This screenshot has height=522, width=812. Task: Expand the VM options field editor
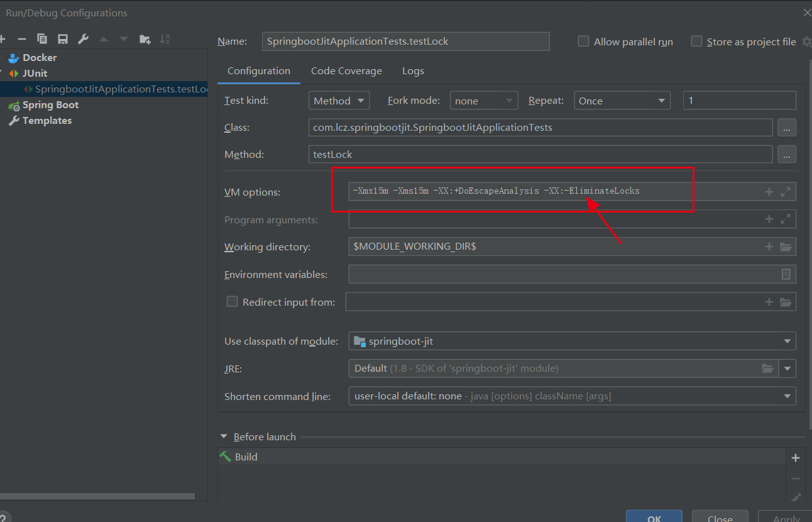tap(786, 192)
